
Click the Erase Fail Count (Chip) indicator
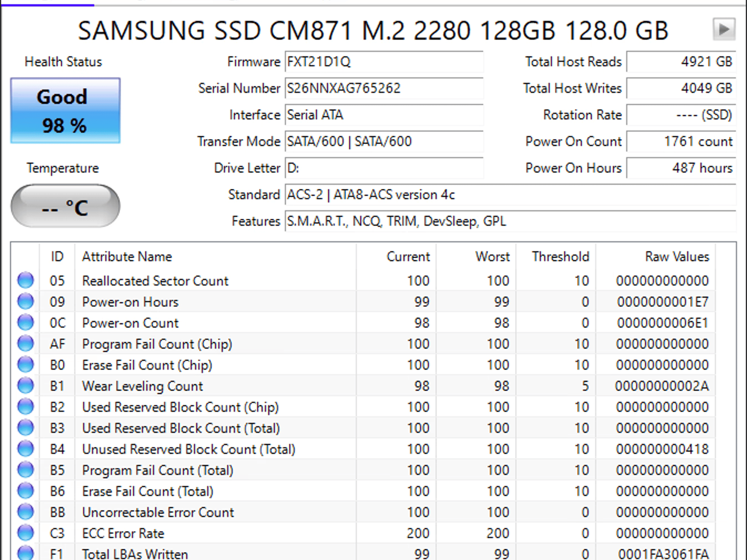[26, 364]
